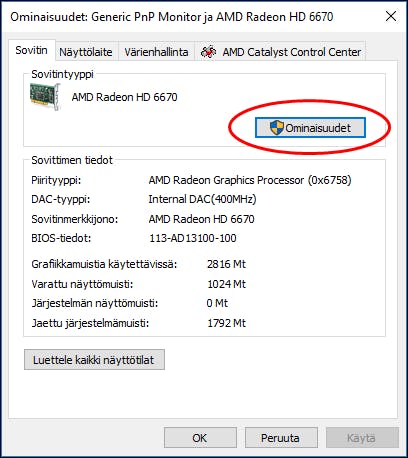Switch to the Näyttölaite tab

[86, 52]
